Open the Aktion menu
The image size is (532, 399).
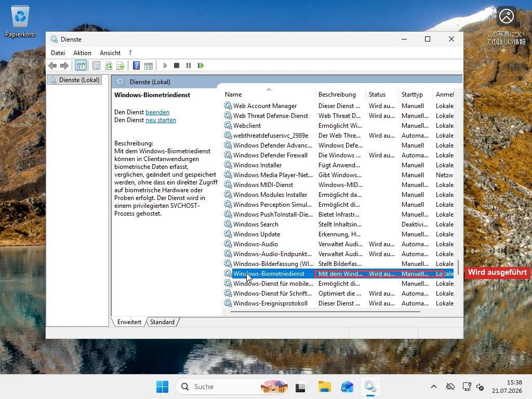click(x=82, y=53)
